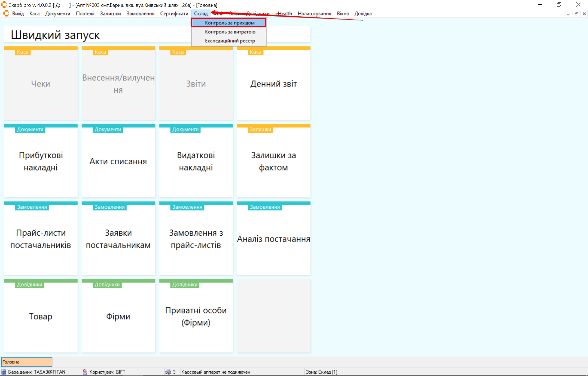Restore the inner child window size

pyautogui.click(x=576, y=14)
